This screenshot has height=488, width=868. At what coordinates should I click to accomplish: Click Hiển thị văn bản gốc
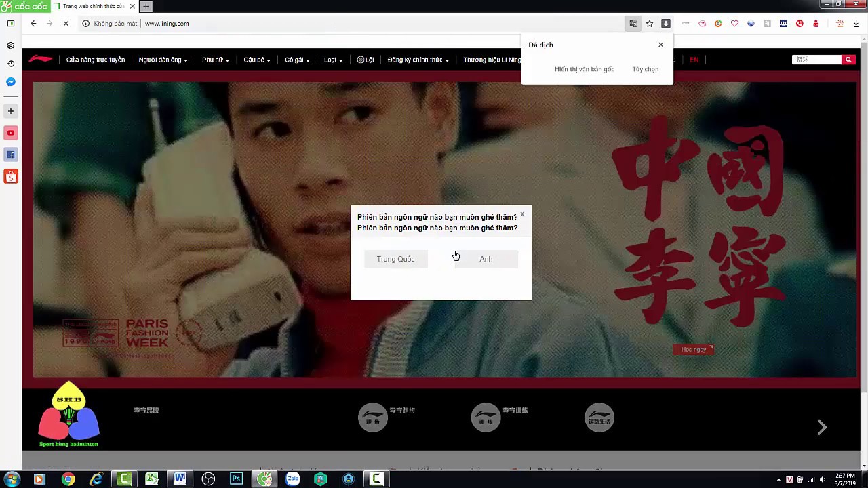pyautogui.click(x=584, y=69)
